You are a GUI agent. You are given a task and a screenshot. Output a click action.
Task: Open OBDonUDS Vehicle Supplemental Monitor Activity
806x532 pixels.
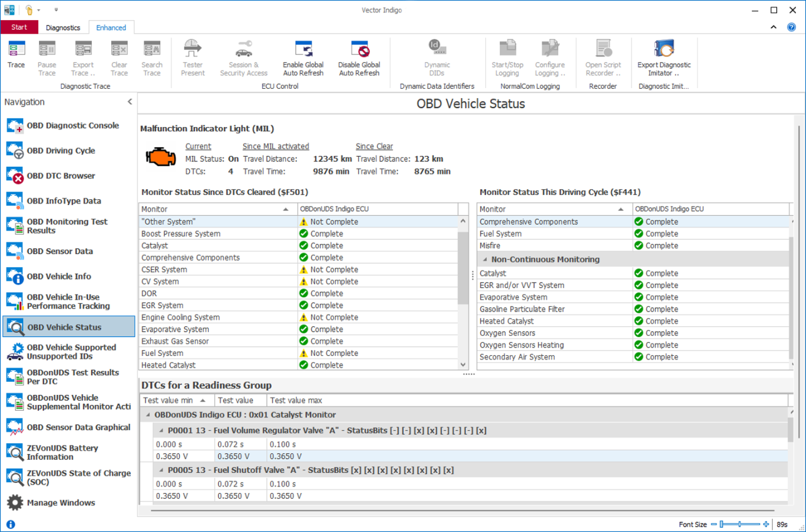pyautogui.click(x=69, y=402)
